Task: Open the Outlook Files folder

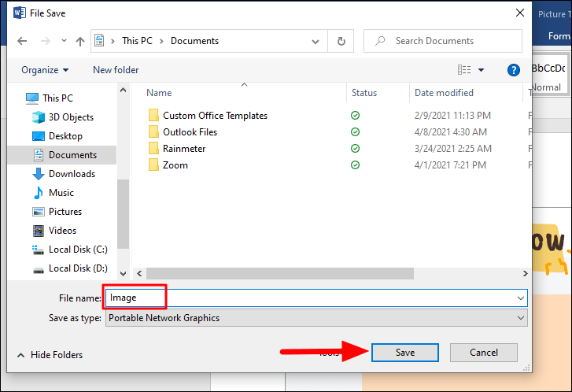Action: click(x=190, y=132)
